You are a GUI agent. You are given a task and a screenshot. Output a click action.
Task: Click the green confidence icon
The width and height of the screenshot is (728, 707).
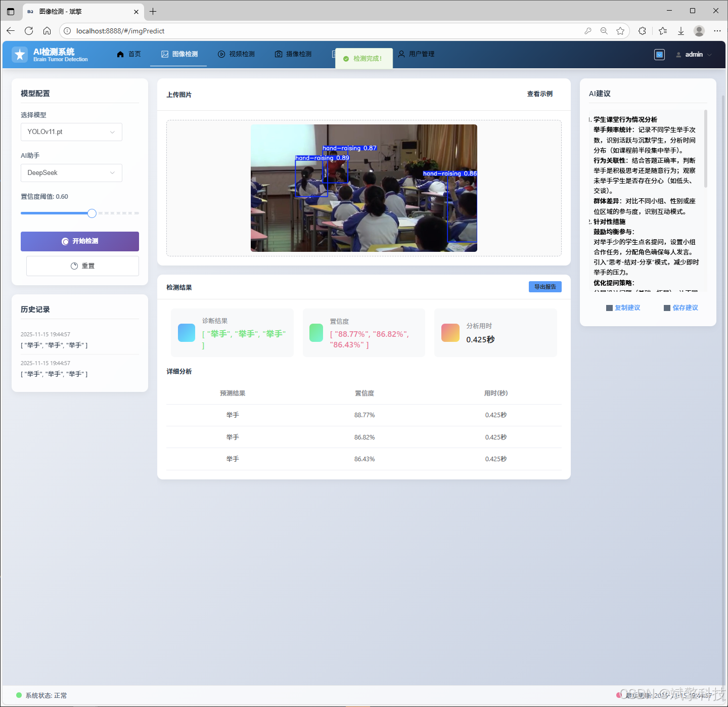316,333
